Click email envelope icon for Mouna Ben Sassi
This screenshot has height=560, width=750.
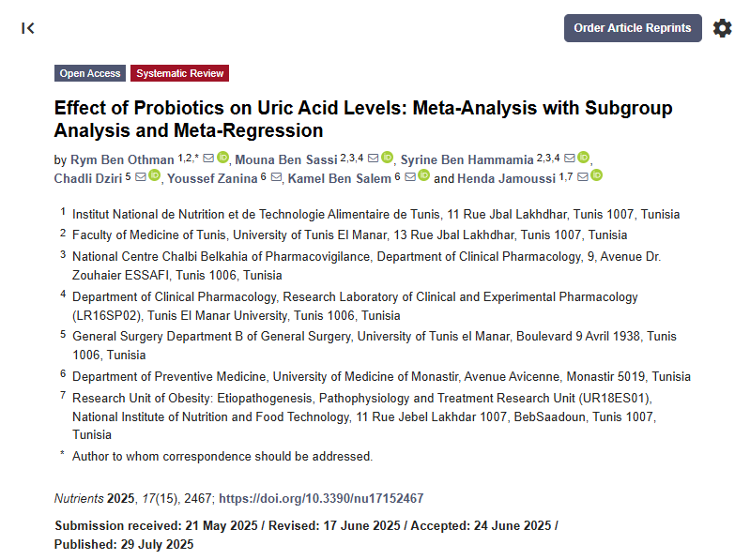[x=374, y=158]
